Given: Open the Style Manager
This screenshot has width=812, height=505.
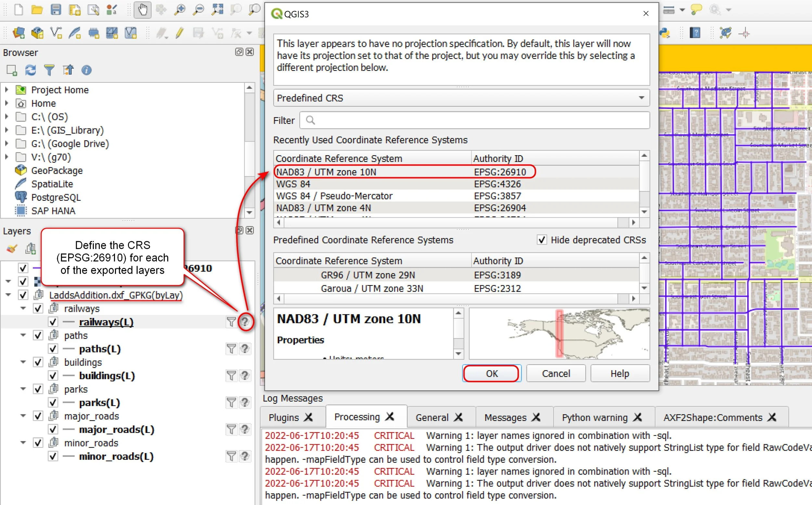Looking at the screenshot, I should point(112,10).
